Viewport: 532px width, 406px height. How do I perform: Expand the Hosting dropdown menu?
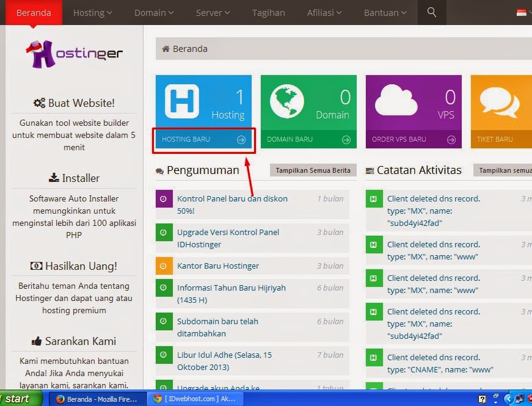pos(93,13)
